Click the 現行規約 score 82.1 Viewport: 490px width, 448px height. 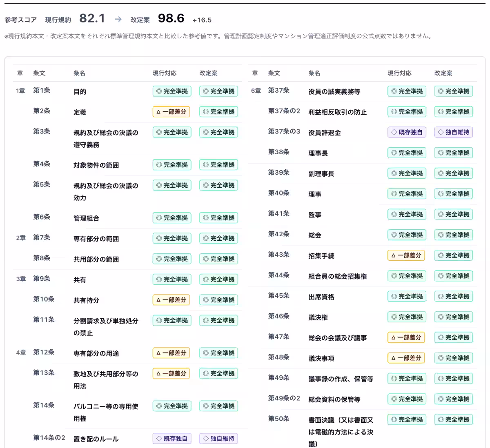point(92,18)
